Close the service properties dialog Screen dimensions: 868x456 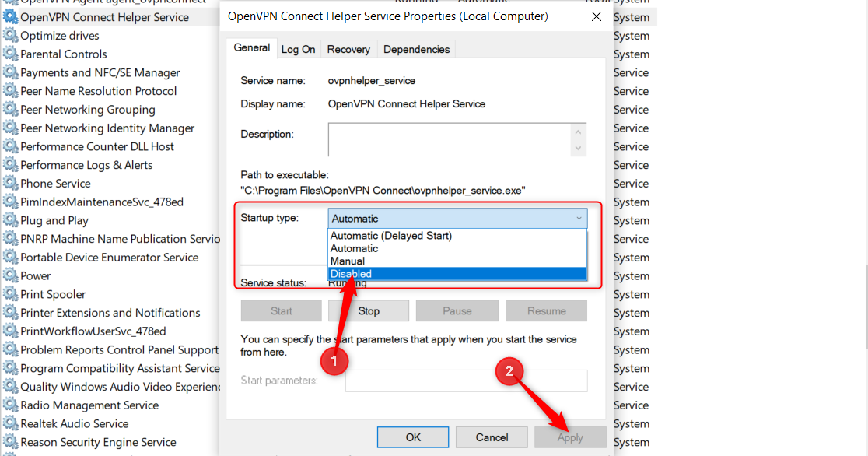pyautogui.click(x=597, y=16)
